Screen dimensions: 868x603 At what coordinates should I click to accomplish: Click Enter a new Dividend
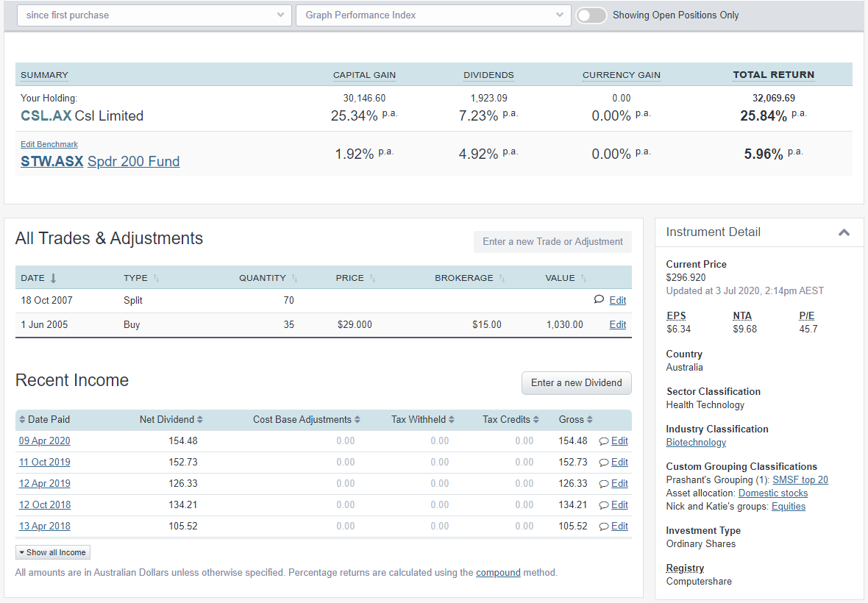(576, 383)
